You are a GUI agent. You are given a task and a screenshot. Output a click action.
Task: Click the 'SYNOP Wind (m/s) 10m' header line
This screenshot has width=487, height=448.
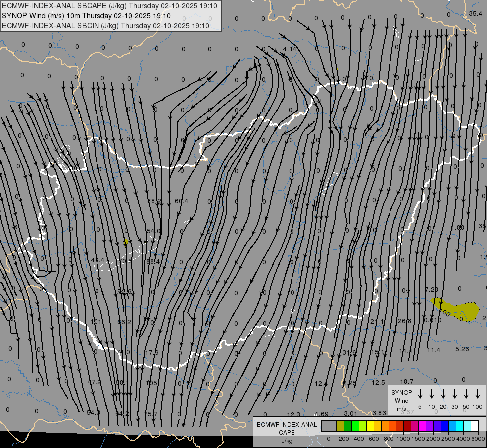pyautogui.click(x=87, y=16)
